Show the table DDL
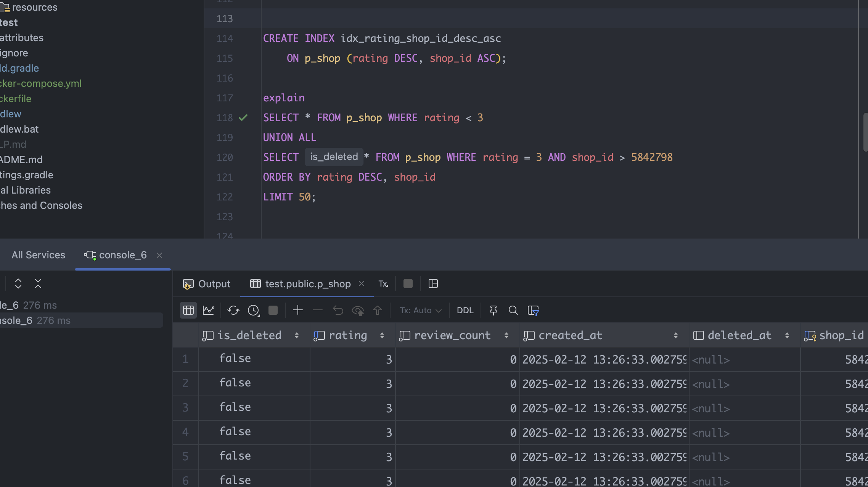 coord(465,310)
